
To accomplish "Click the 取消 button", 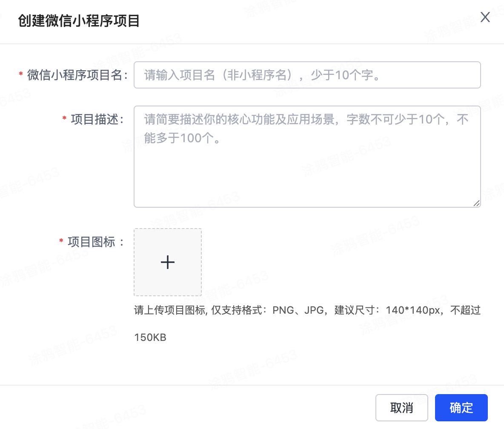I will (401, 407).
